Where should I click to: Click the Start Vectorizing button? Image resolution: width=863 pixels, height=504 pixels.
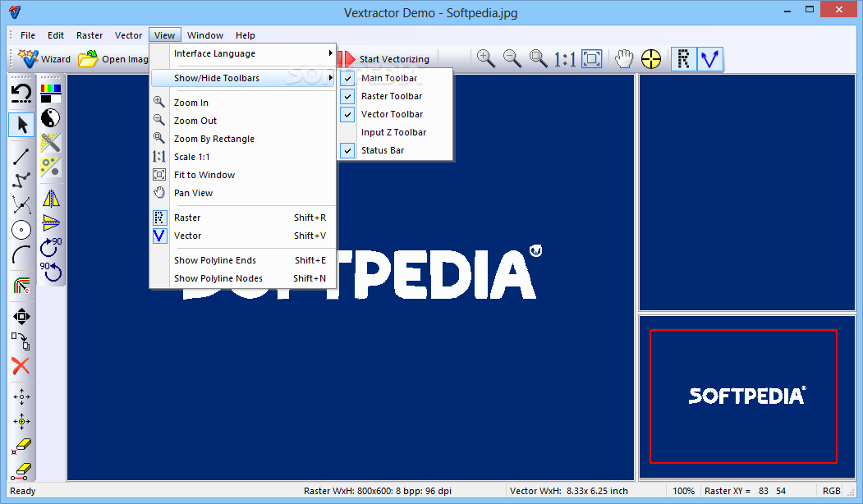coord(384,59)
